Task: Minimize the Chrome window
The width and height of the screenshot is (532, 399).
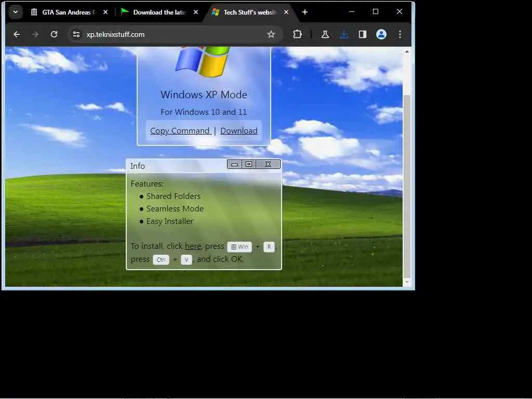Action: tap(352, 12)
